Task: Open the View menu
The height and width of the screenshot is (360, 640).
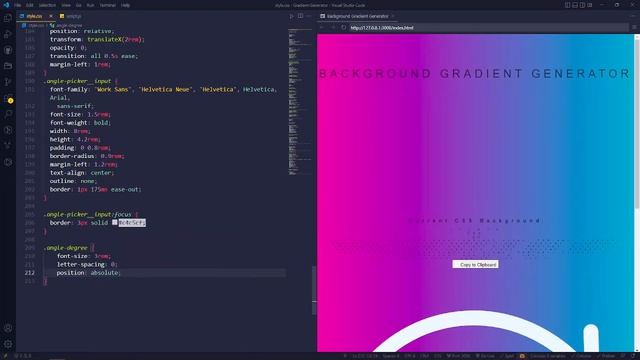Action: [x=66, y=5]
